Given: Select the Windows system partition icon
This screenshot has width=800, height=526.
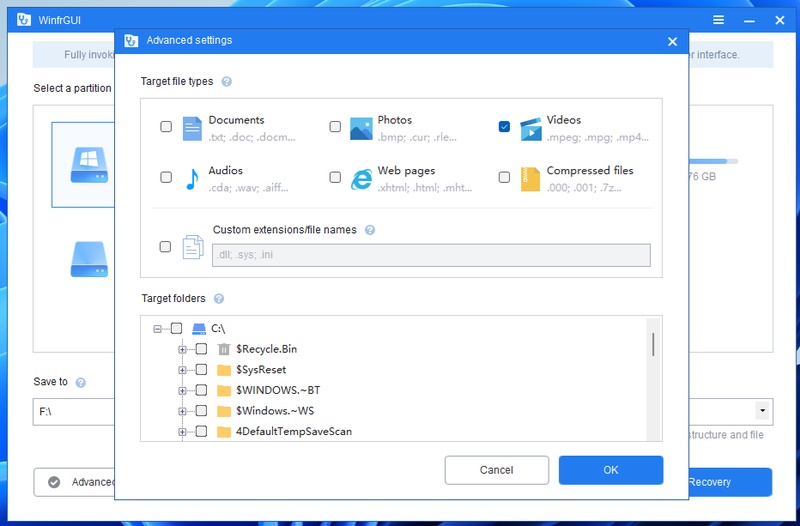Looking at the screenshot, I should (x=89, y=165).
